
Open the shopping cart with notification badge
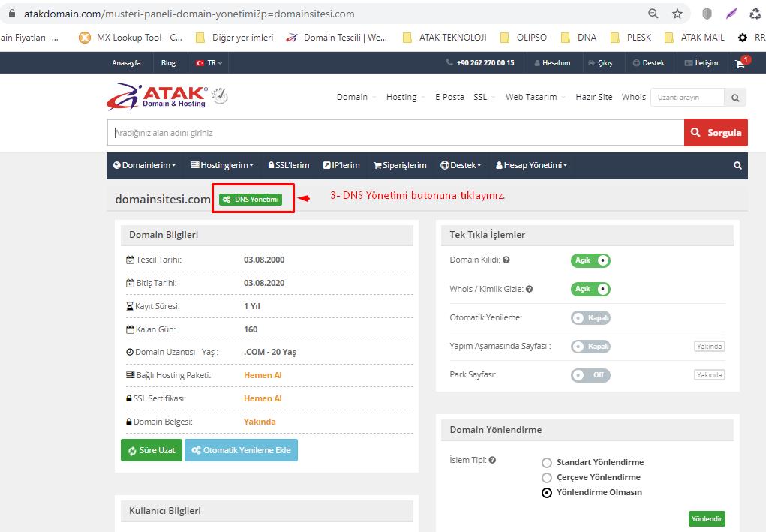[x=741, y=63]
